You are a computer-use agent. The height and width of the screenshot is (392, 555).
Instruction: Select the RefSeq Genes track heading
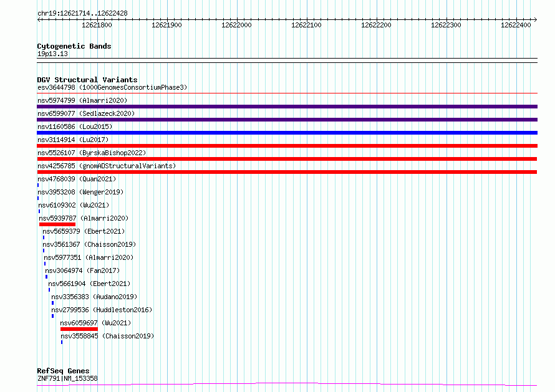click(x=63, y=371)
